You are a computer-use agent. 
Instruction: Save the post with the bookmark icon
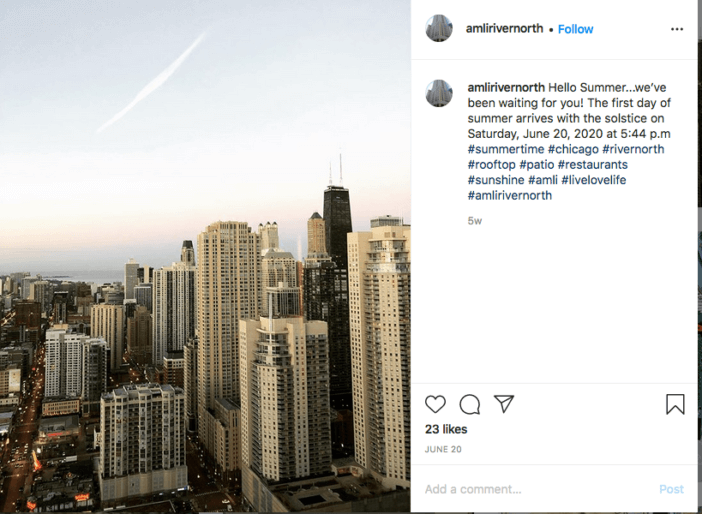[x=675, y=404]
